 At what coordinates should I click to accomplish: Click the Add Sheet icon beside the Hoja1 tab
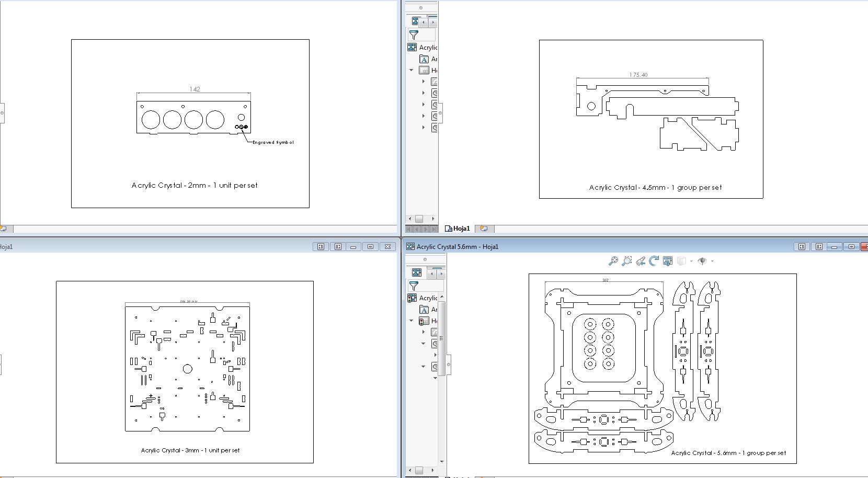(x=484, y=229)
